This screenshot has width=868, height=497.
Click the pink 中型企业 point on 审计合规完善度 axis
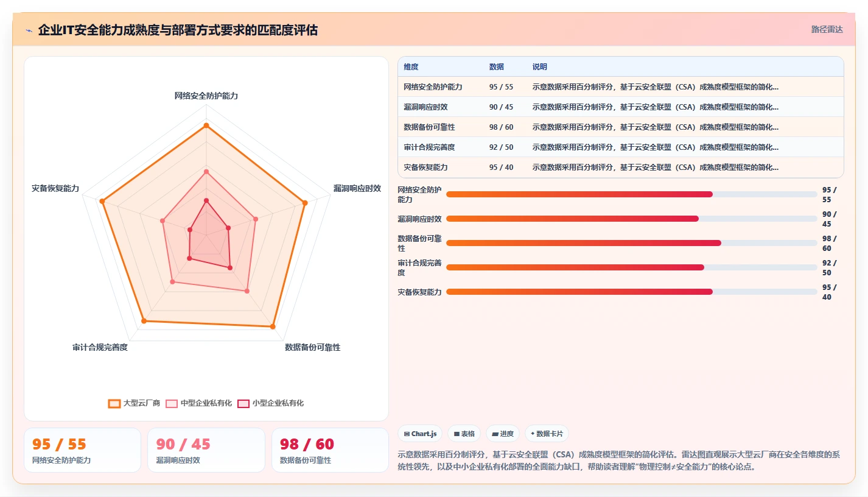pos(172,282)
